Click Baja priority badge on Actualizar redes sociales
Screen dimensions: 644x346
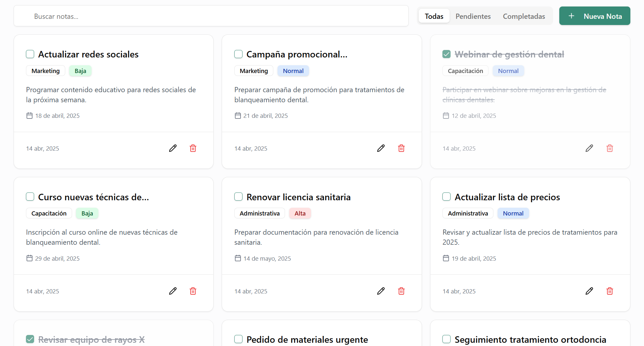click(80, 71)
